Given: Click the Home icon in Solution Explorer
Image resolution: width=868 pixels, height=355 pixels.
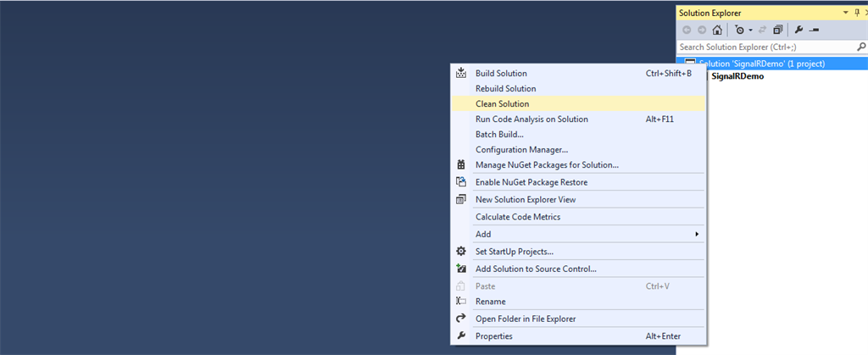Looking at the screenshot, I should pyautogui.click(x=717, y=30).
